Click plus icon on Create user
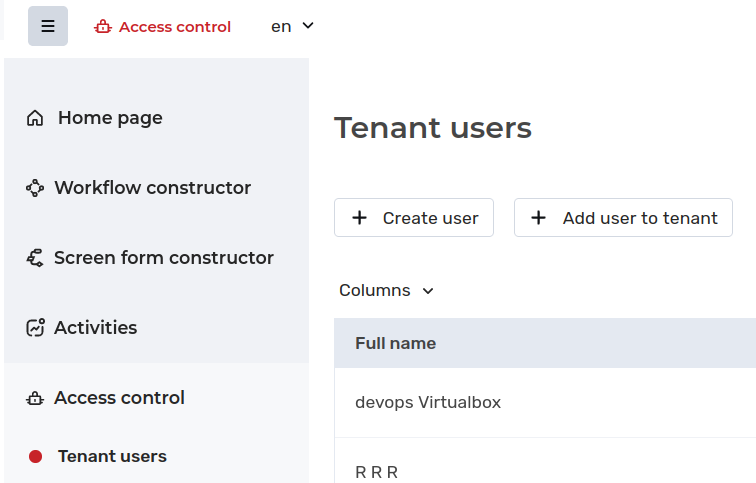 [x=359, y=218]
